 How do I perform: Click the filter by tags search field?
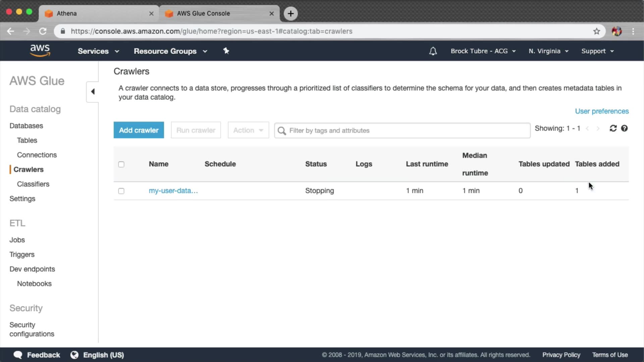tap(402, 130)
